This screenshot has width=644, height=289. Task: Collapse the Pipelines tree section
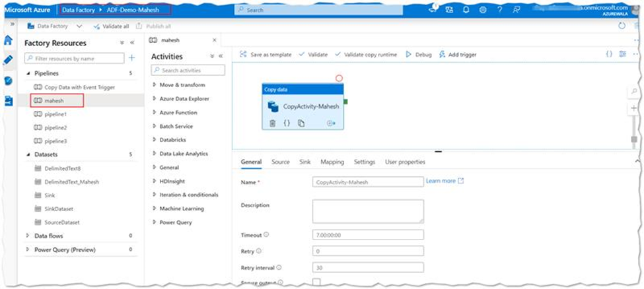pyautogui.click(x=28, y=73)
